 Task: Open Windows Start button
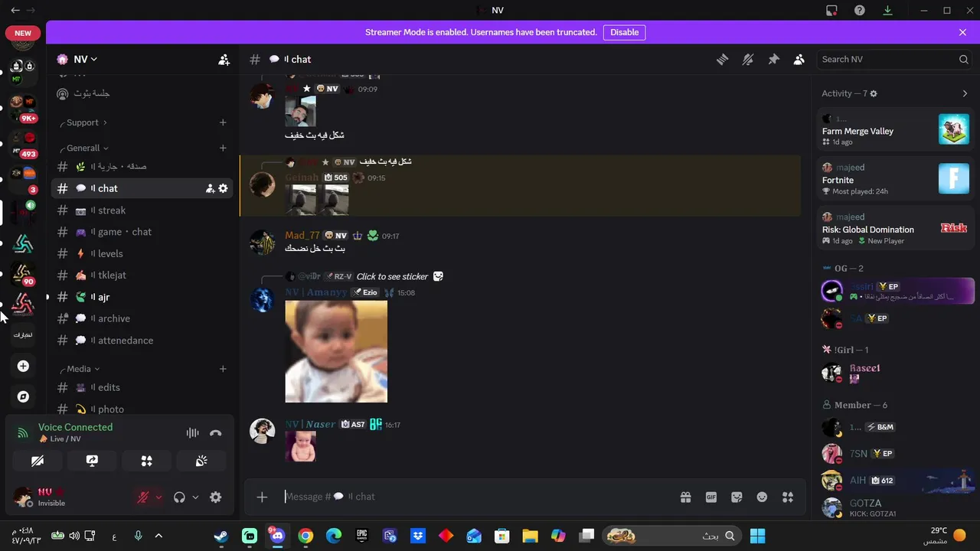tap(758, 536)
